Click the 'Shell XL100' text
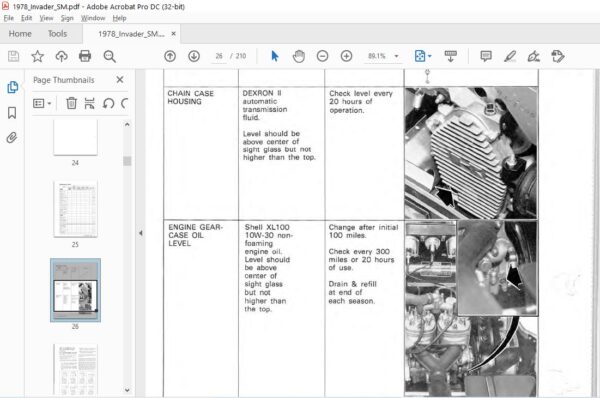 pyautogui.click(x=267, y=227)
